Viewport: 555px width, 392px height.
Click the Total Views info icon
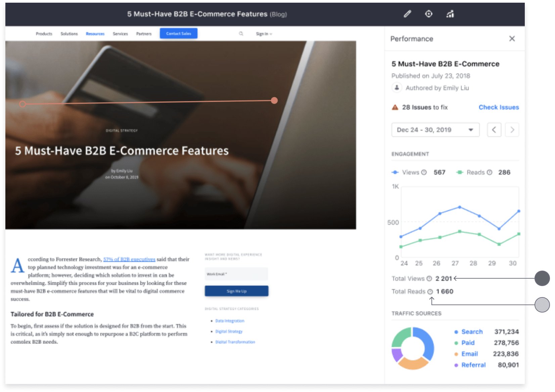click(429, 279)
